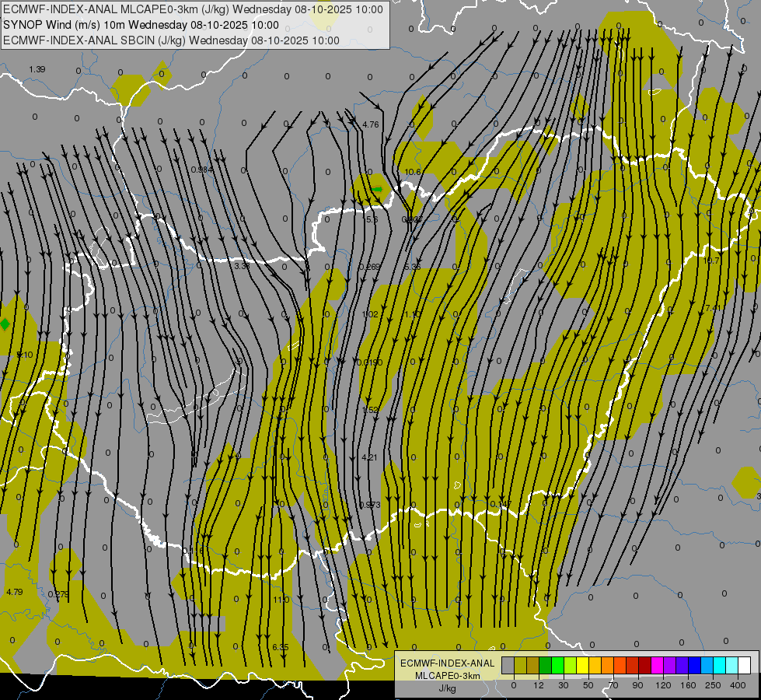Image resolution: width=761 pixels, height=700 pixels.
Task: Click the map value '5.6'
Action: coord(372,219)
